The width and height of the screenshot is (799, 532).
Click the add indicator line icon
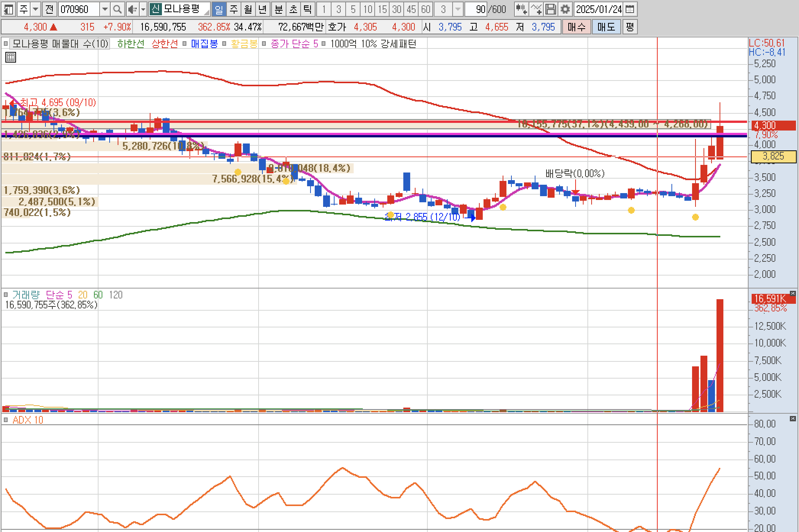(x=536, y=9)
